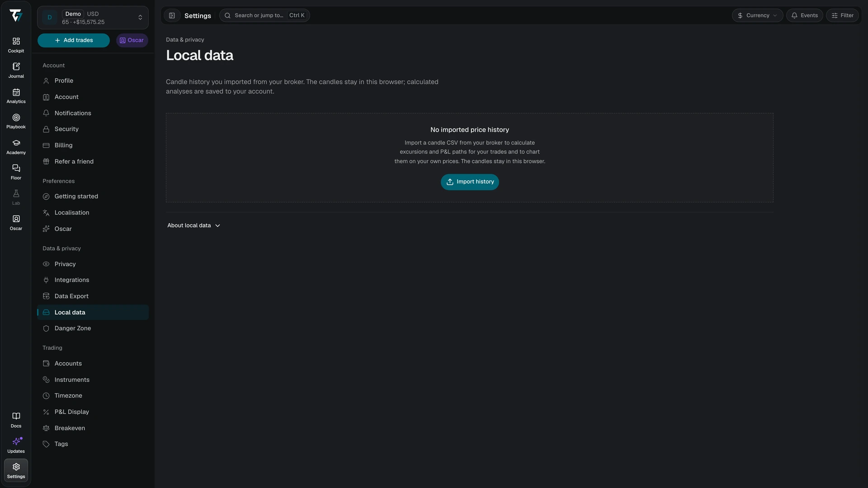Select Notifications in Account section

coord(93,113)
